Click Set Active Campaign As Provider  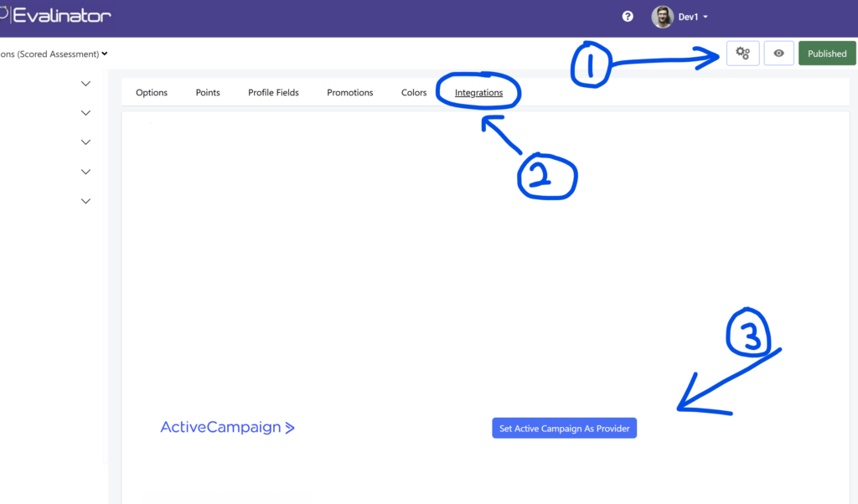pos(564,428)
